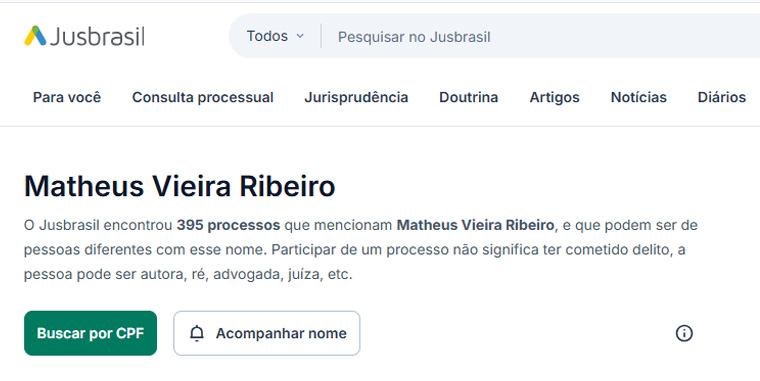Click the bell icon for name alerts
This screenshot has width=760, height=381.
pos(197,333)
